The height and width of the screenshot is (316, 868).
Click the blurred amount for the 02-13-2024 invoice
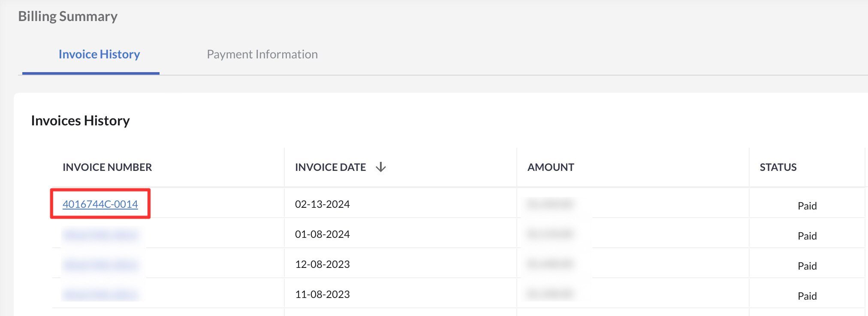[x=550, y=204]
